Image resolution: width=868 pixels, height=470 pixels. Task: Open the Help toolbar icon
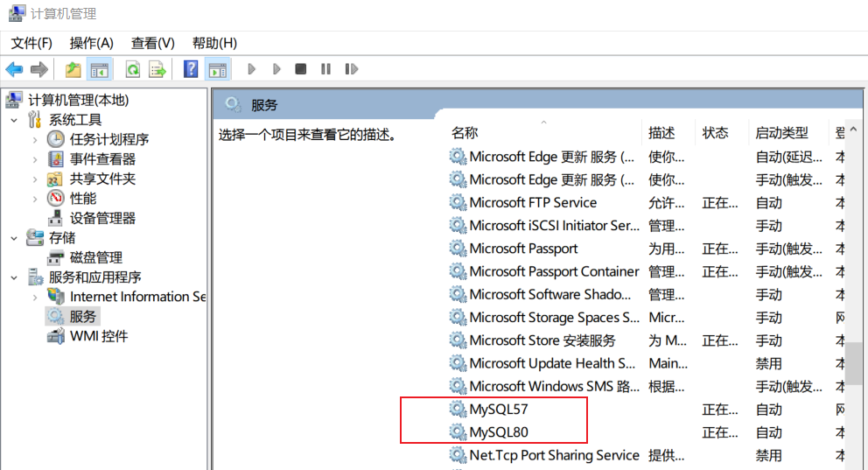191,69
